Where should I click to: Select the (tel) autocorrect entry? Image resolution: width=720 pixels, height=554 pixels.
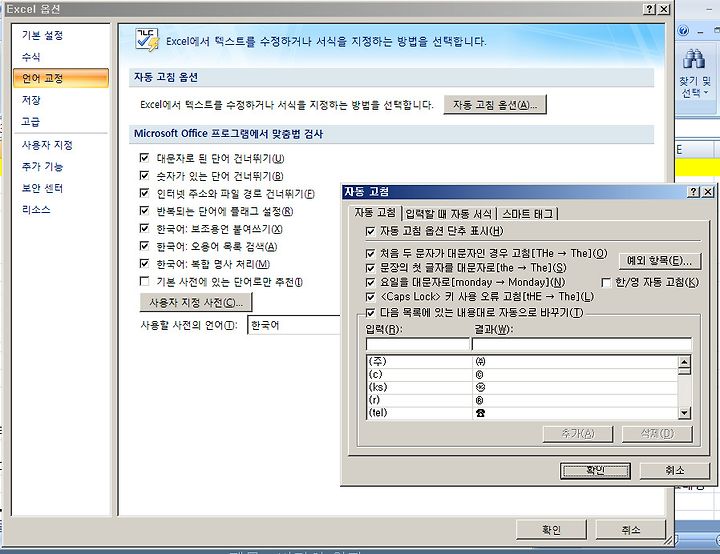click(x=522, y=413)
